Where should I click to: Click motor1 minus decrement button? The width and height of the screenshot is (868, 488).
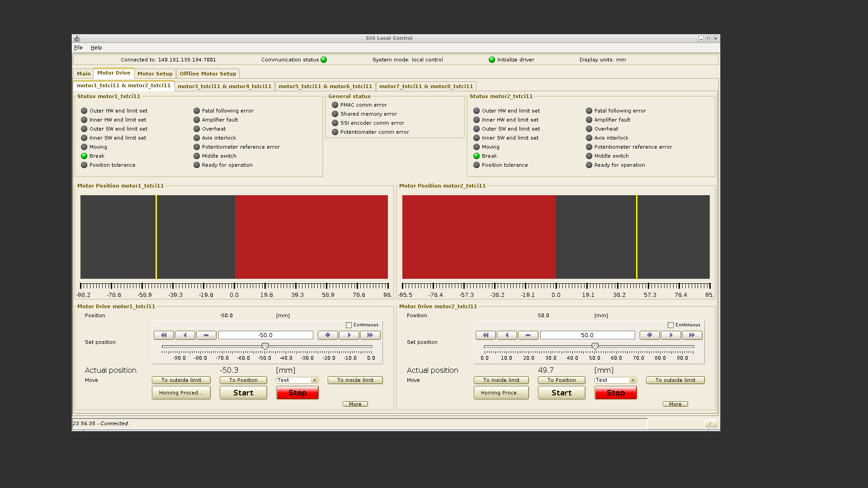click(x=206, y=335)
